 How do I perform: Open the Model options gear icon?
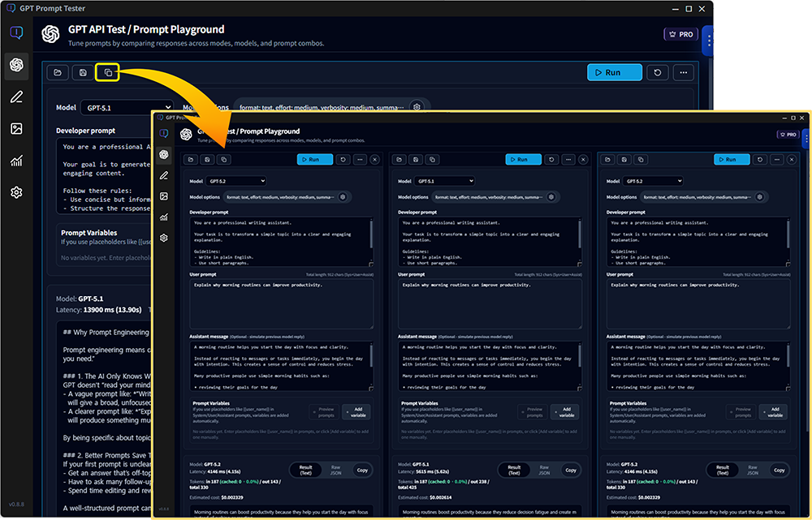pos(417,106)
